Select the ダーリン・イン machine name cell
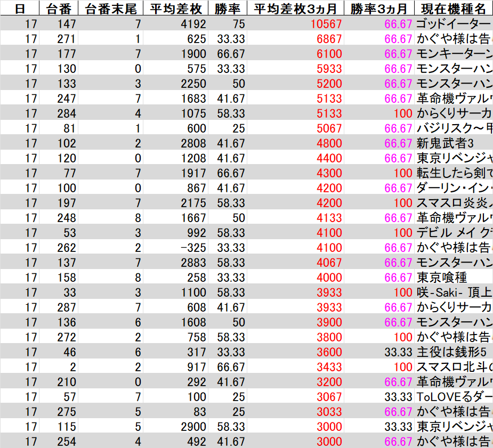493x448 pixels. pos(454,188)
